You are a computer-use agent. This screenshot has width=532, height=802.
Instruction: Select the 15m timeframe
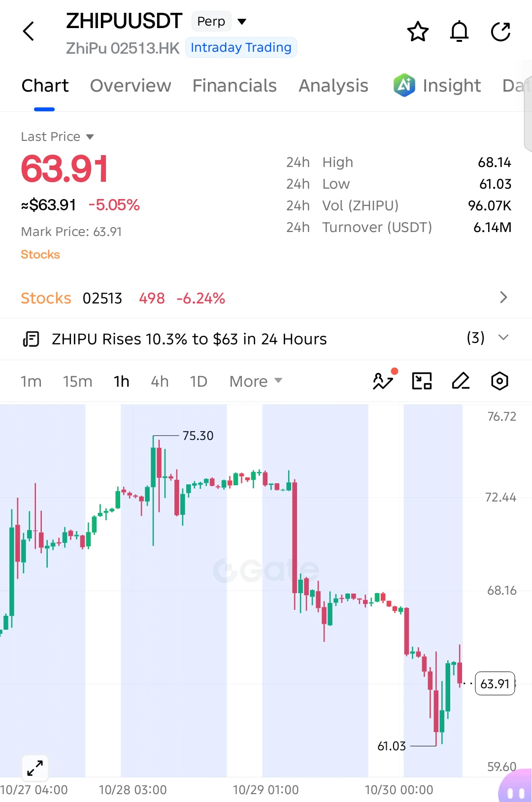77,381
